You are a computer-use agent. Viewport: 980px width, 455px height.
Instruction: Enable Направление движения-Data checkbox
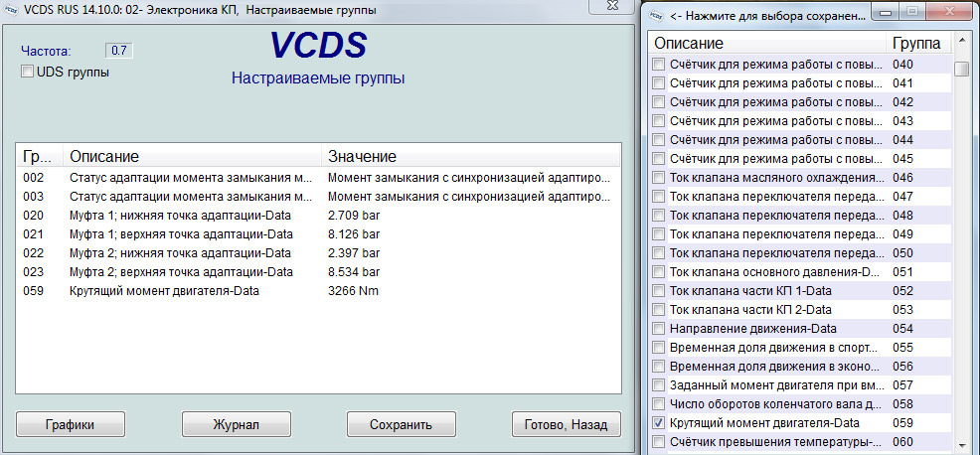659,328
